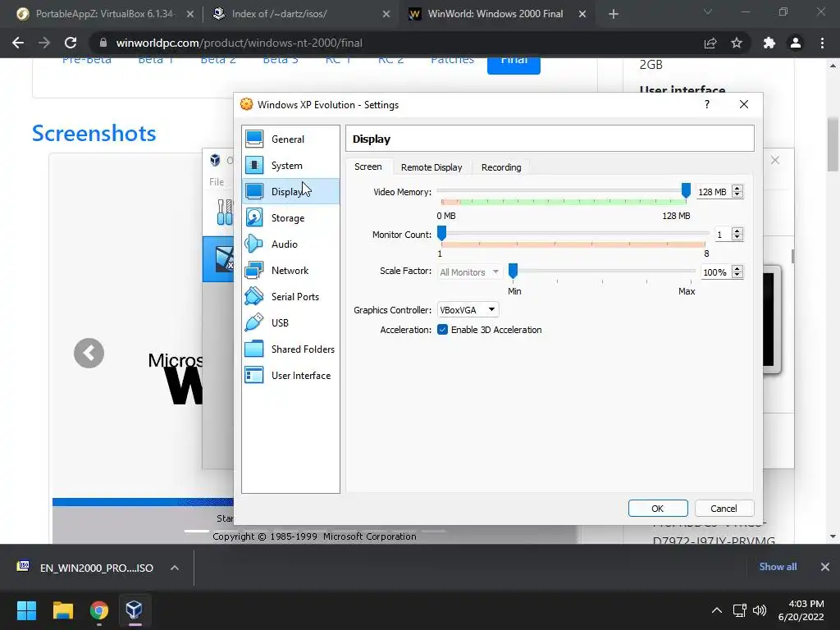Viewport: 840px width, 630px height.
Task: Open Chrome extensions puzzle icon
Action: 769,43
